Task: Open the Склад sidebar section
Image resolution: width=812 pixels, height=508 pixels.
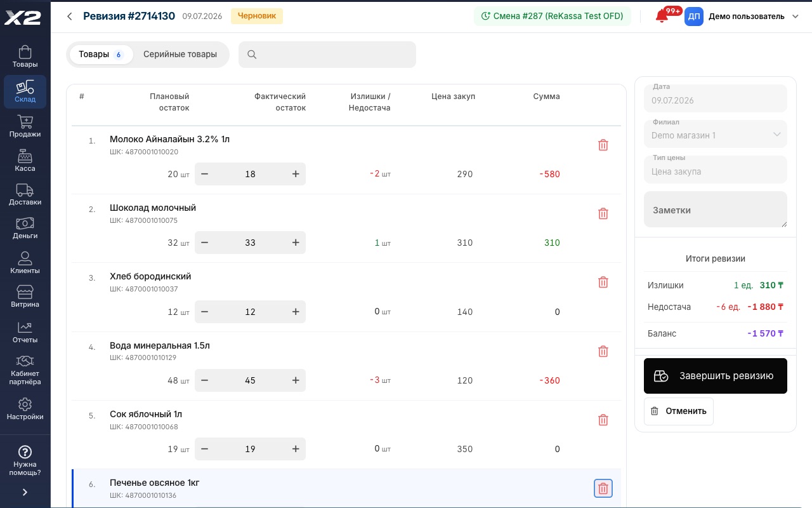Action: [x=25, y=91]
